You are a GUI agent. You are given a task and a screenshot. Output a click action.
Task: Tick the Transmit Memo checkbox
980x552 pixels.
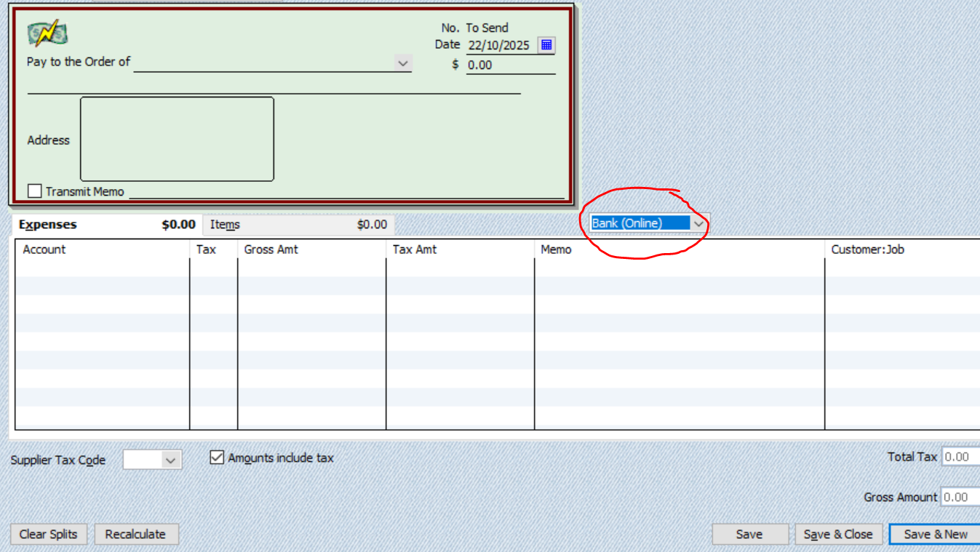pyautogui.click(x=34, y=191)
